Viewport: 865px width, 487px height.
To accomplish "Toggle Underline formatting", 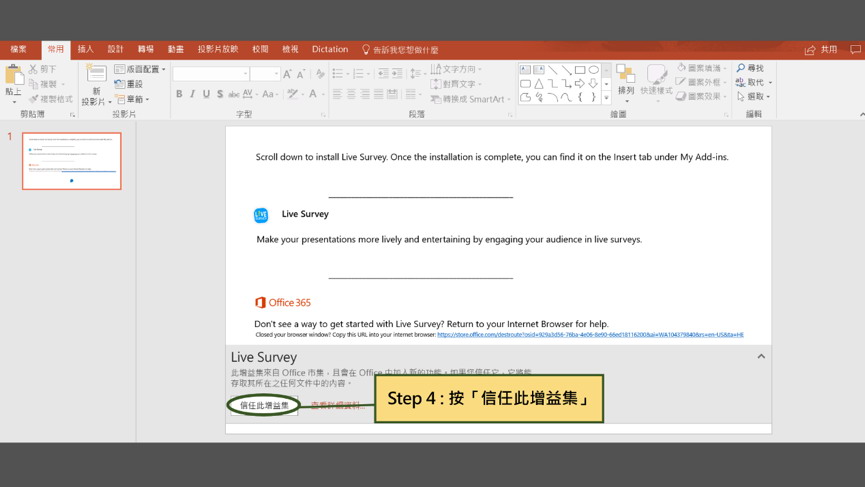I will [x=206, y=94].
